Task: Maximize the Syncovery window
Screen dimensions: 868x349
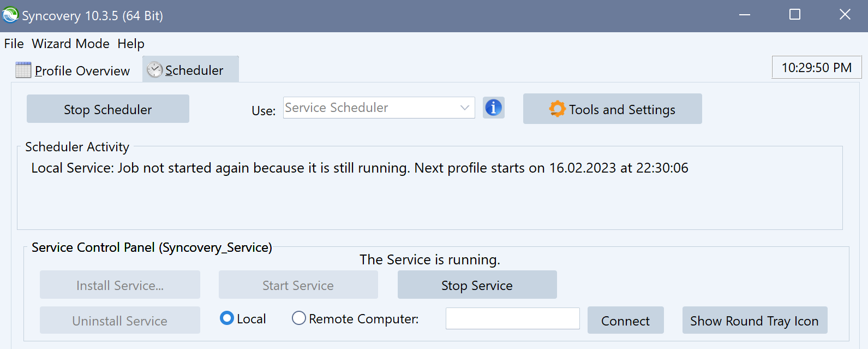Action: (795, 15)
